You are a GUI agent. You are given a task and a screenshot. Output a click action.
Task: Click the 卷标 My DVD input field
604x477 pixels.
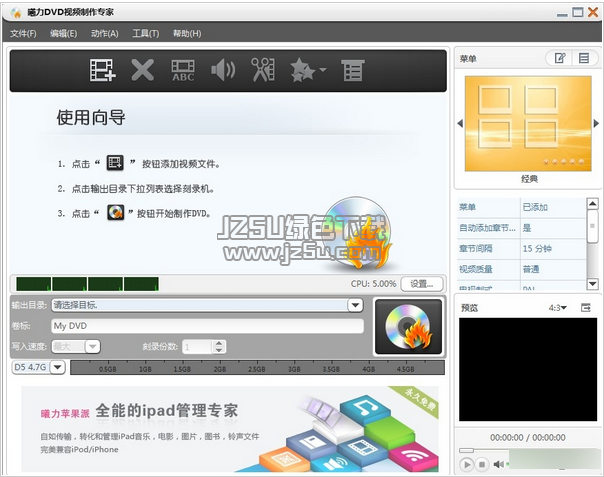point(207,326)
